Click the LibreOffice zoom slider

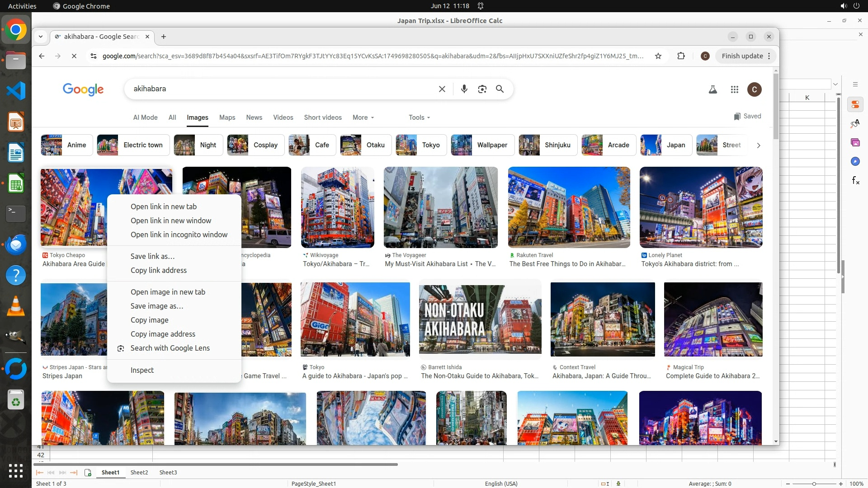tap(814, 483)
